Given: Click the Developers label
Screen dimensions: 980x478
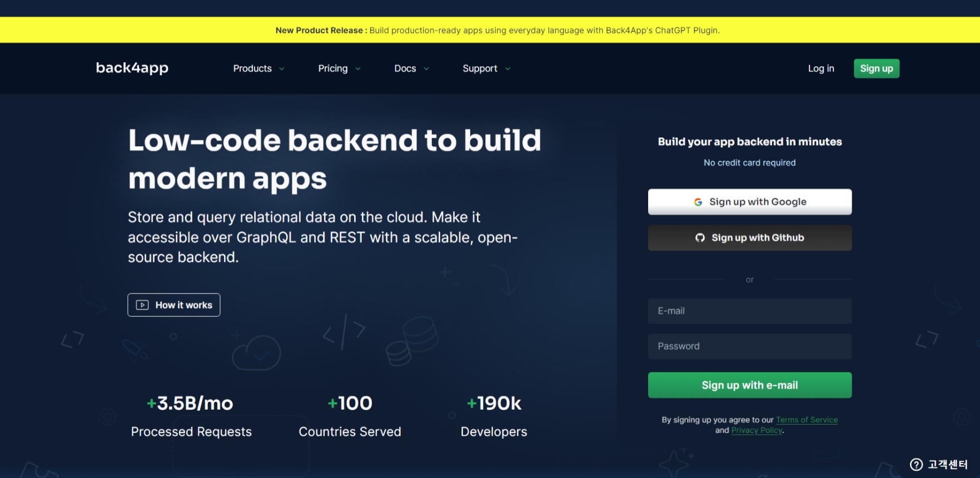Looking at the screenshot, I should (494, 432).
